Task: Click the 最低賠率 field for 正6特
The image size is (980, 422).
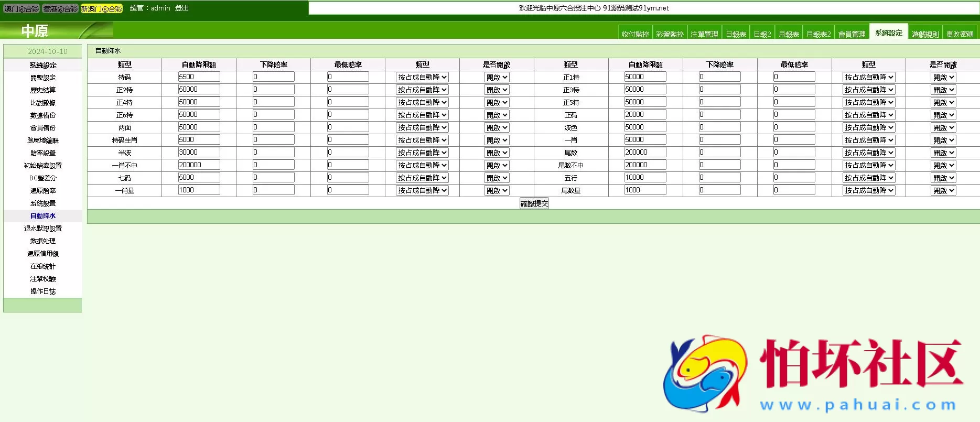Action: click(348, 114)
